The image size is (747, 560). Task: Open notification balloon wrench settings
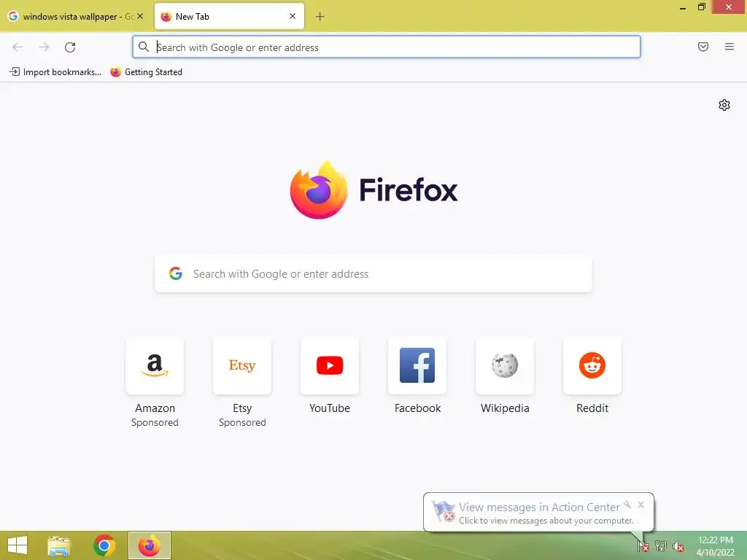click(x=627, y=505)
